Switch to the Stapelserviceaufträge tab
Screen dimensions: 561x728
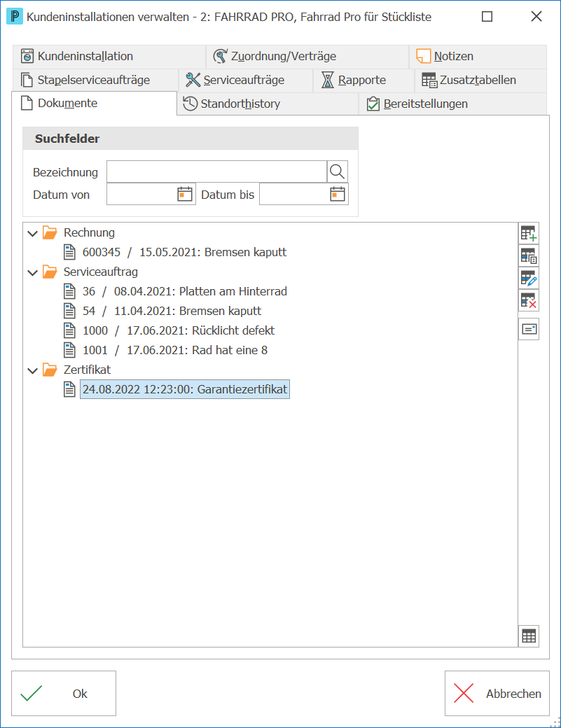tap(96, 80)
